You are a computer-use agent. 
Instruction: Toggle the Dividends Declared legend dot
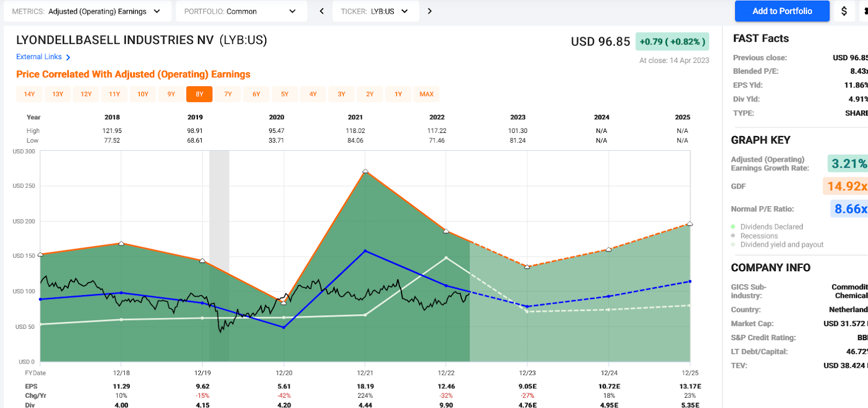click(x=733, y=227)
